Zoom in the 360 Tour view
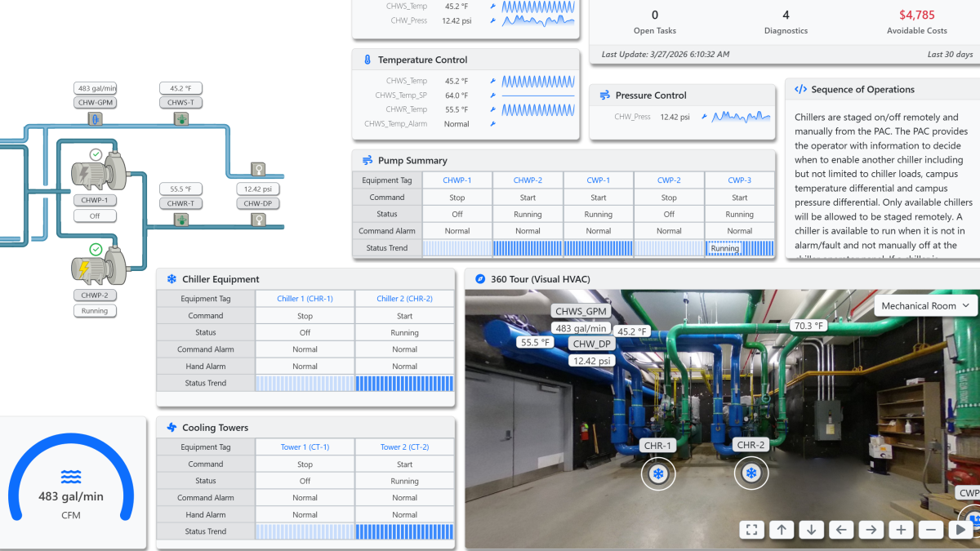This screenshot has height=551, width=980. (x=901, y=530)
